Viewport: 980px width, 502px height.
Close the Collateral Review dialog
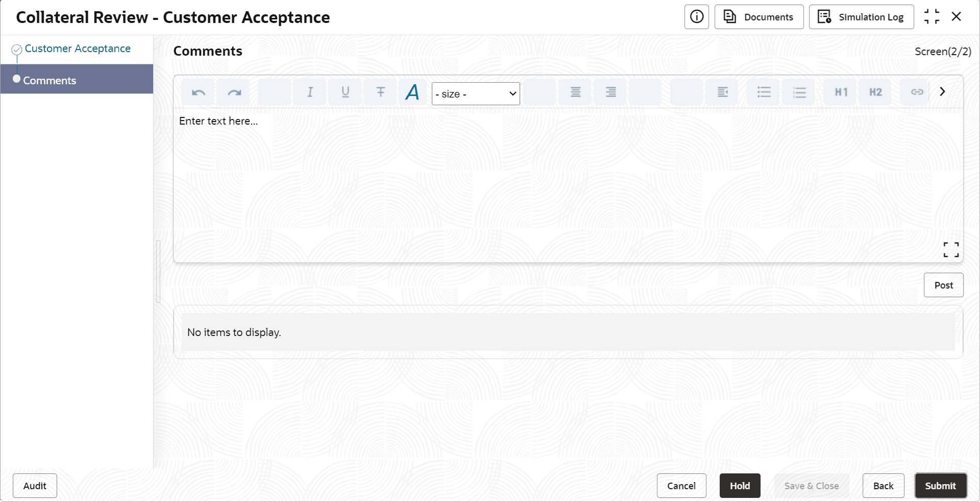tap(957, 17)
